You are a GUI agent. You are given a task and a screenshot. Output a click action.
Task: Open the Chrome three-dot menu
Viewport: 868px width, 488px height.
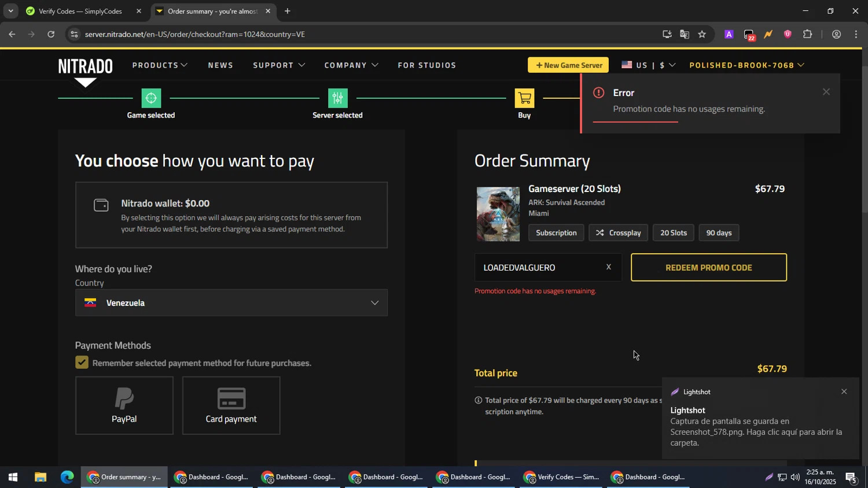coord(856,34)
